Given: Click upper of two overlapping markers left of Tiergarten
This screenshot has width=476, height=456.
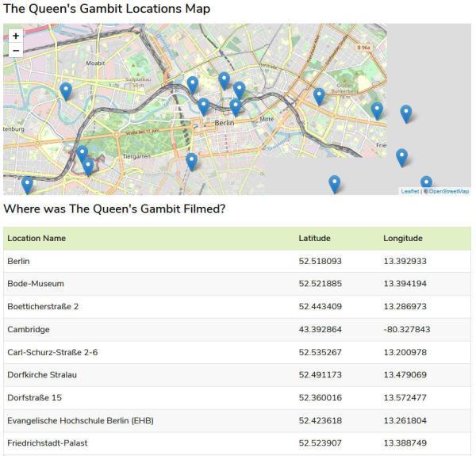Looking at the screenshot, I should pos(82,154).
